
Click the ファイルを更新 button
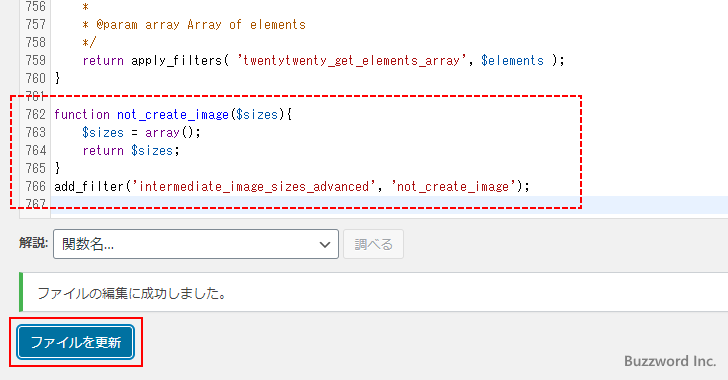pos(76,342)
